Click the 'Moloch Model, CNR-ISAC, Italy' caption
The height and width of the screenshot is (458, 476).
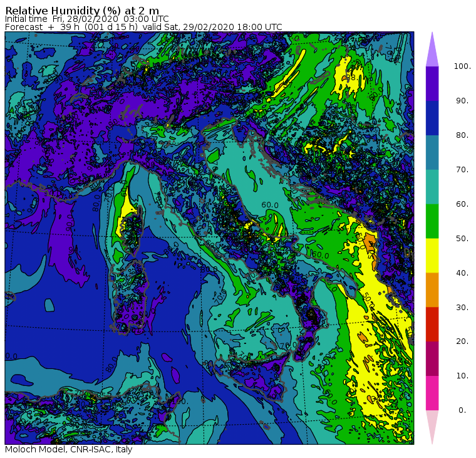coord(69,449)
